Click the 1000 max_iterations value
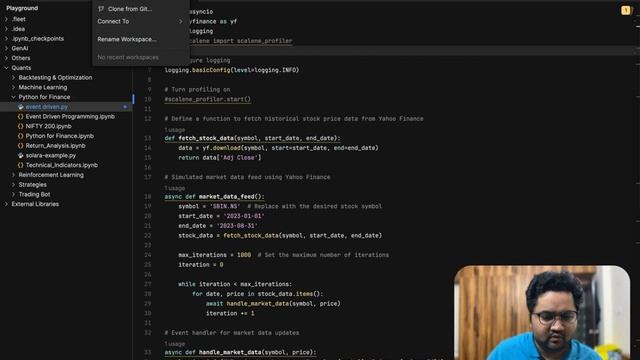 [x=244, y=255]
